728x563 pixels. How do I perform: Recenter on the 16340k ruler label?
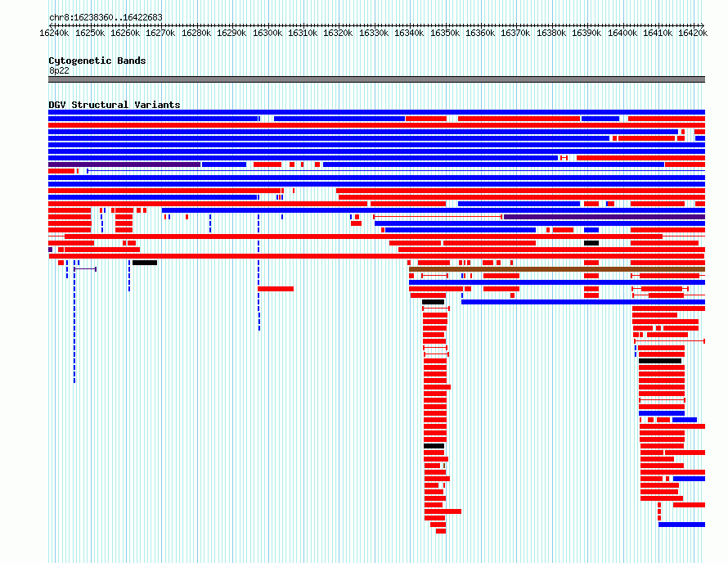coord(409,33)
